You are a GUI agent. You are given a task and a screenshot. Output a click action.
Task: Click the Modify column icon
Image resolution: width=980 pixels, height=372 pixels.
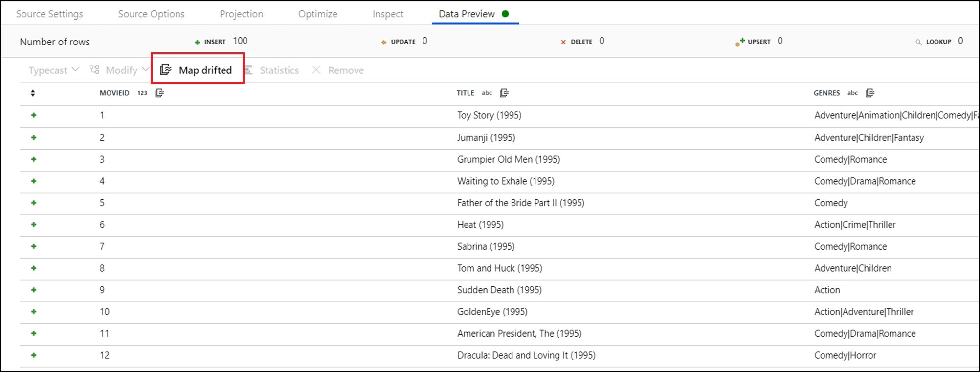94,70
